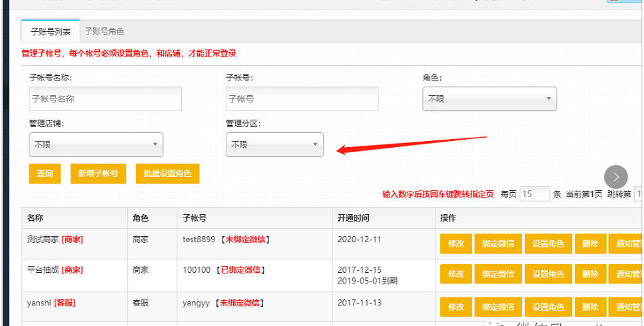Click the 新增子帐号 button
This screenshot has width=644, height=326.
point(98,173)
